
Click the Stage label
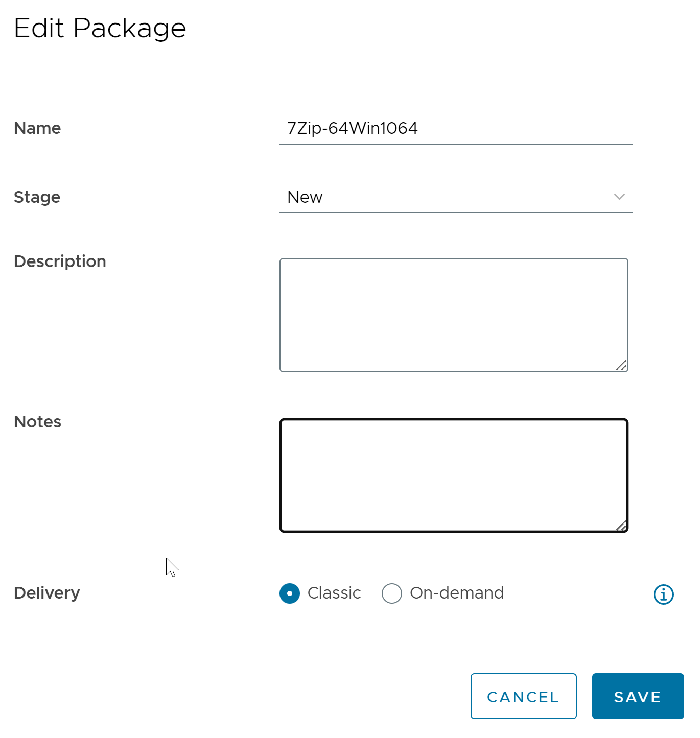click(37, 197)
